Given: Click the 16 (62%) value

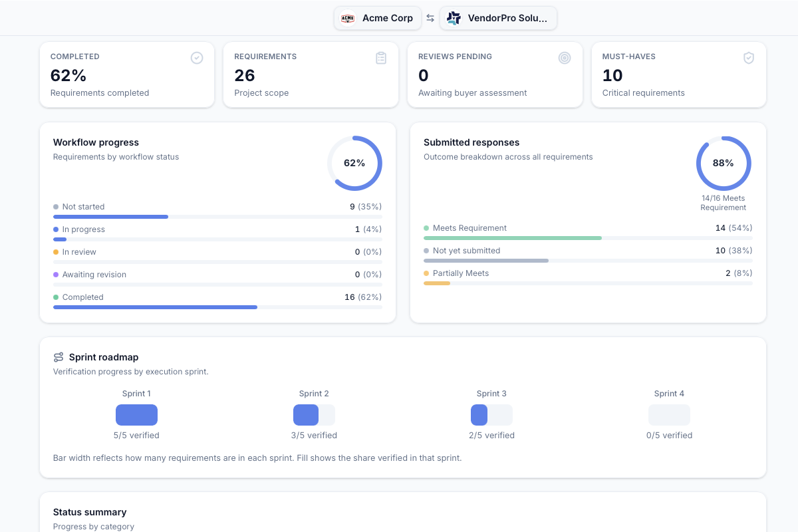Looking at the screenshot, I should [x=363, y=297].
